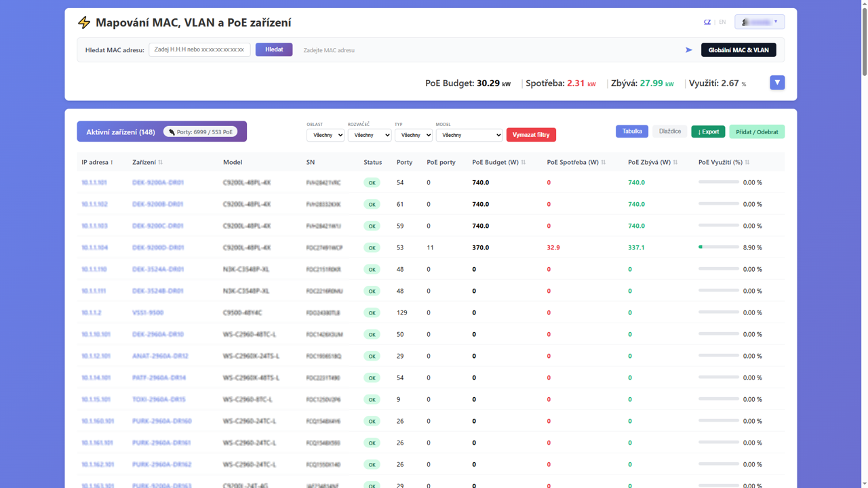Expand the PoE summary panel arrow
The height and width of the screenshot is (488, 868).
(777, 83)
